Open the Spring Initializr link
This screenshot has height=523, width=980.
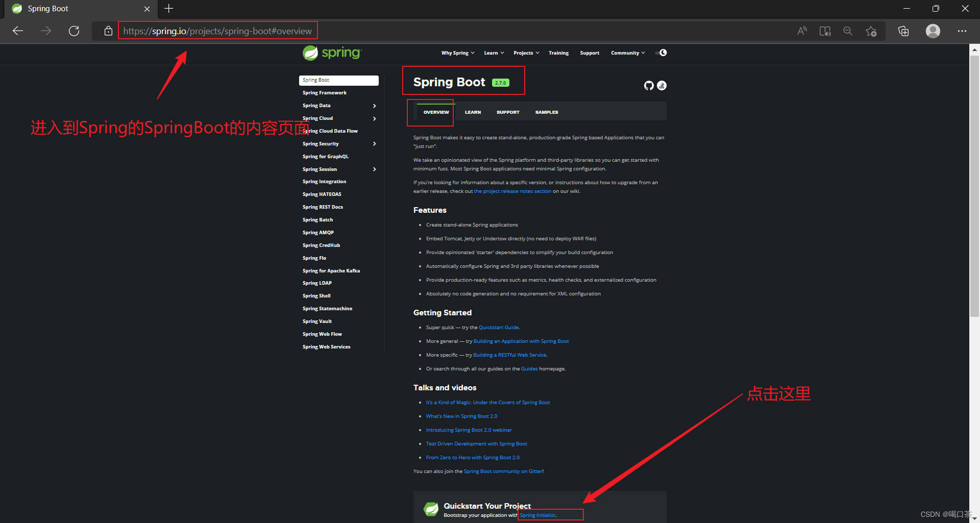pyautogui.click(x=537, y=515)
